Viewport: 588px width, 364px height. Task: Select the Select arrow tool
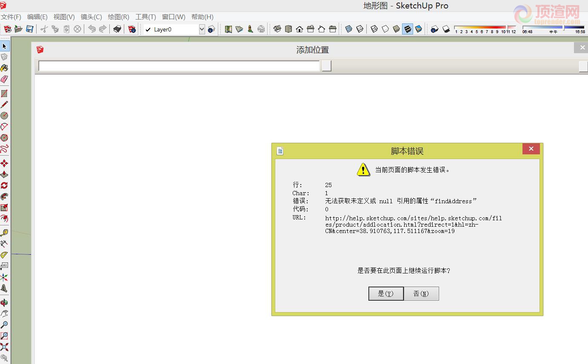(x=4, y=46)
